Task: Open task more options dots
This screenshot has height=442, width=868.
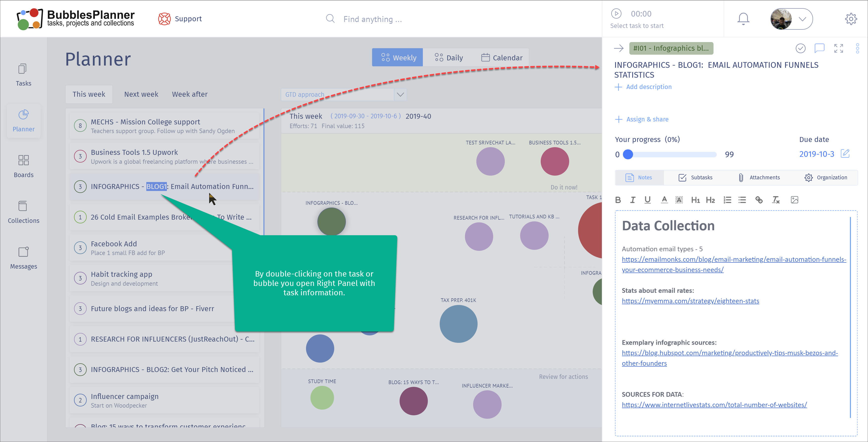Action: coord(857,48)
